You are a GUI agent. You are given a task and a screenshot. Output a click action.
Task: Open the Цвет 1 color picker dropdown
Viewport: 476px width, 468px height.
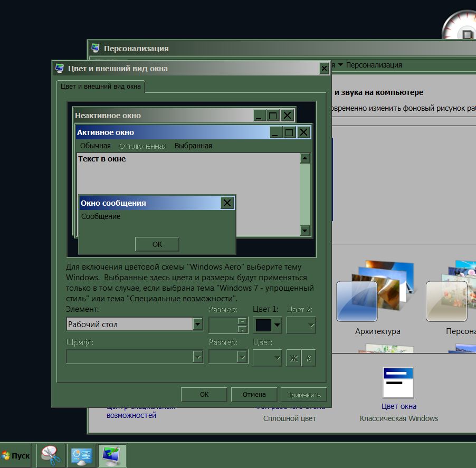click(267, 324)
